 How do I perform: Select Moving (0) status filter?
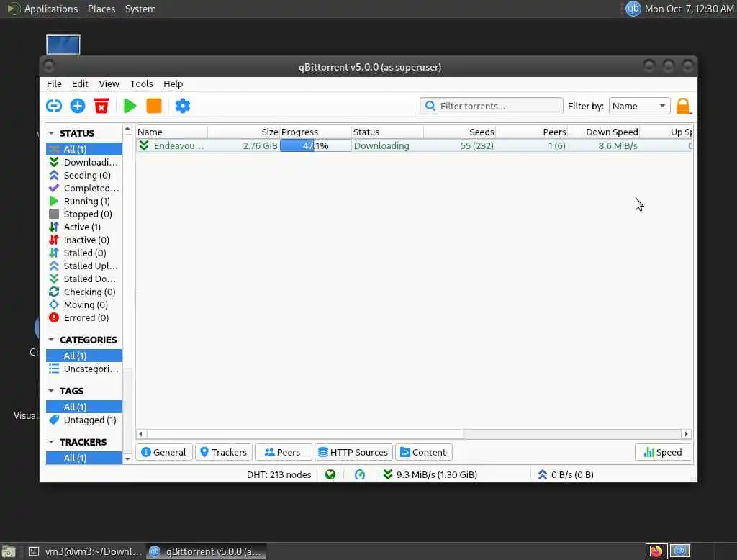click(x=84, y=304)
